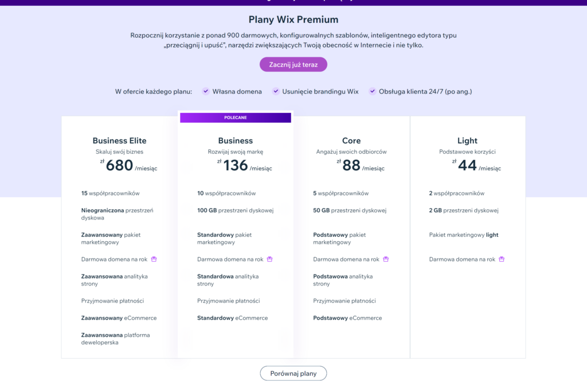Click Darmowa domena na rok in Light

tap(461, 260)
